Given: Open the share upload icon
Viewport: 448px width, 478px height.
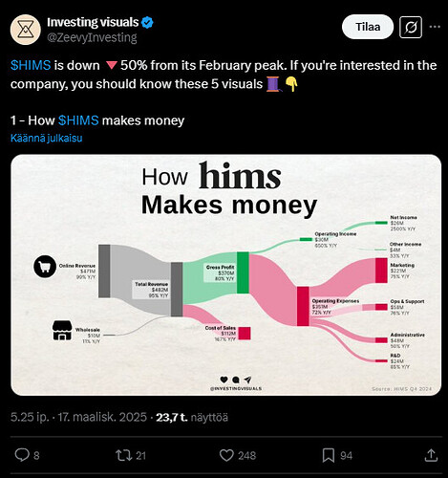Looking at the screenshot, I should point(431,455).
